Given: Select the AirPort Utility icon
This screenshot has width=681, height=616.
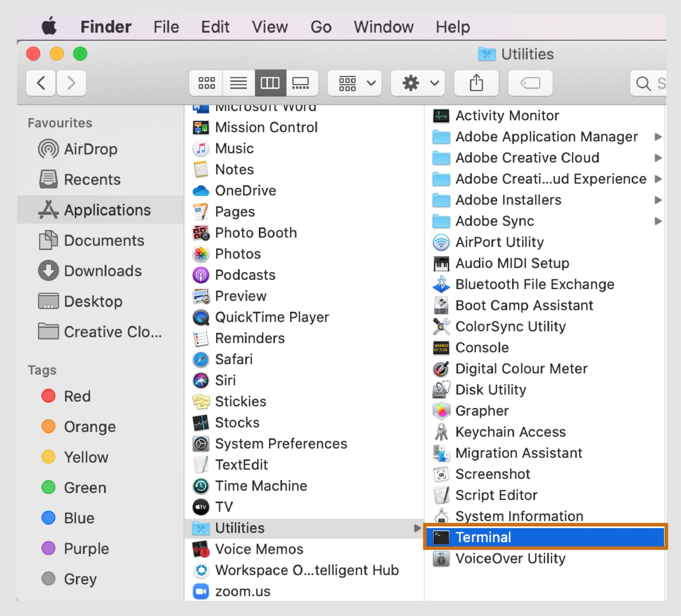Looking at the screenshot, I should tap(441, 242).
